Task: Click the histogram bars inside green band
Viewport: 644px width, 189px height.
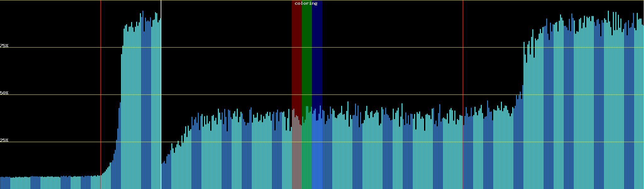Action: [x=307, y=151]
